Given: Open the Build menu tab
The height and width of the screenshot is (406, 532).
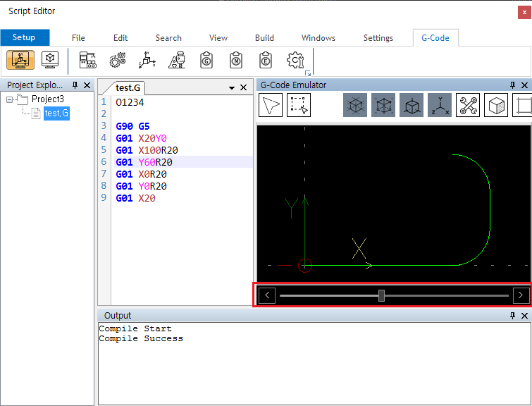Looking at the screenshot, I should [x=264, y=38].
